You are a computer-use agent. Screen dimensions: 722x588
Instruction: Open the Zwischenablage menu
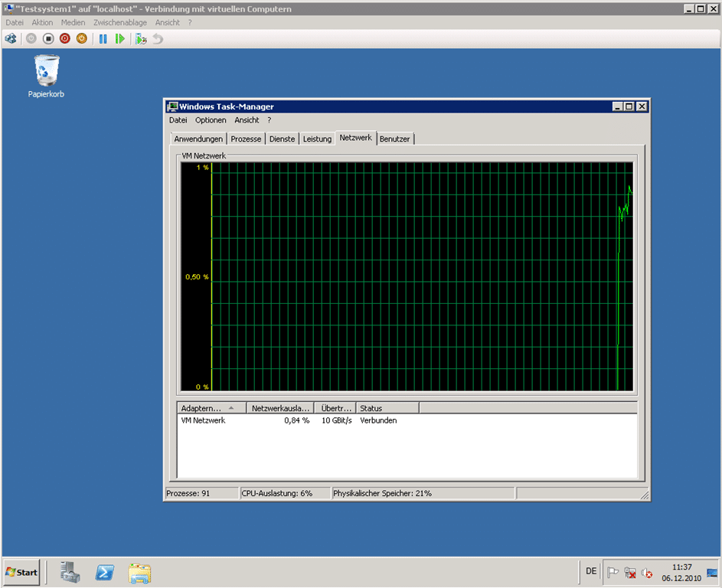click(120, 22)
